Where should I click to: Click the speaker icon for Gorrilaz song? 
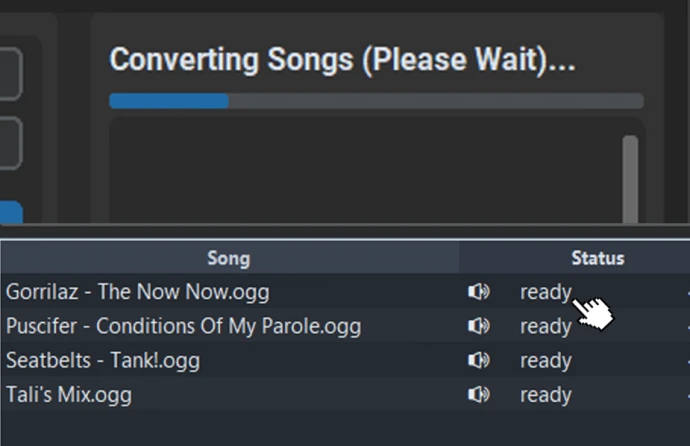click(x=479, y=292)
